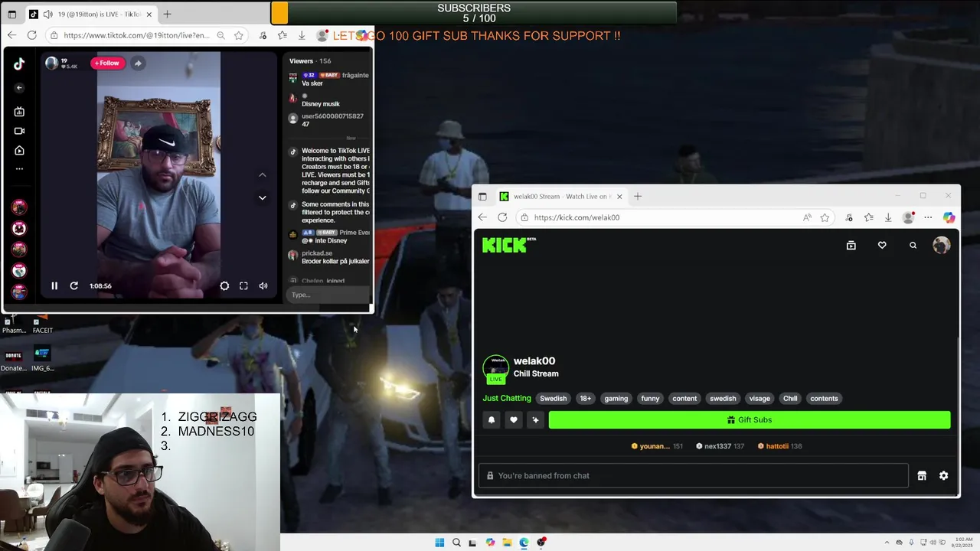Image resolution: width=980 pixels, height=551 pixels.
Task: Go to next TikTok live
Action: click(262, 197)
